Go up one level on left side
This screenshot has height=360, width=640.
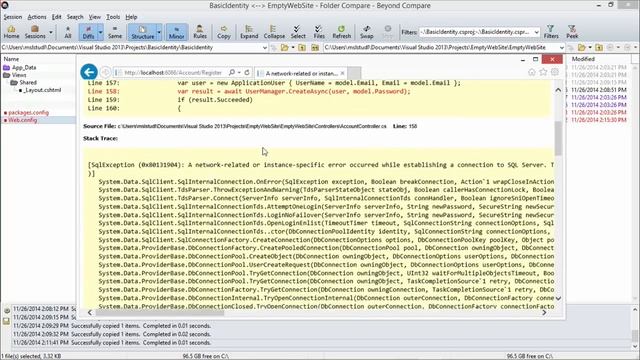click(x=302, y=48)
